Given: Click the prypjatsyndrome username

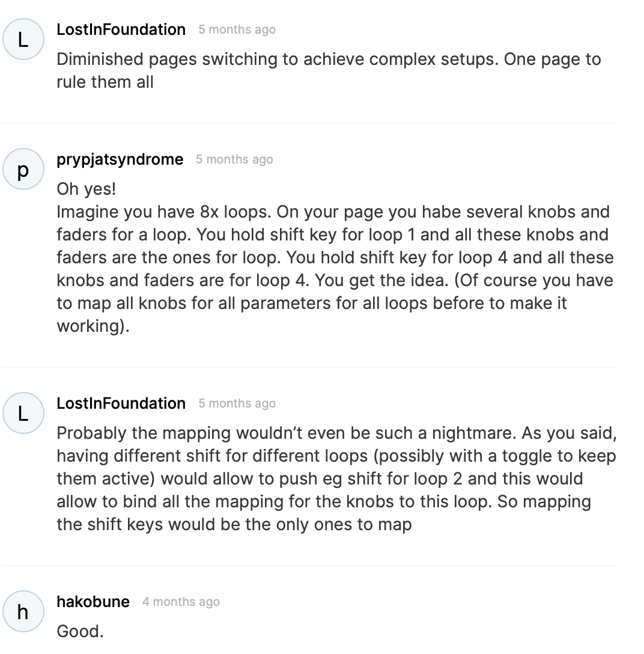Looking at the screenshot, I should pyautogui.click(x=120, y=159).
